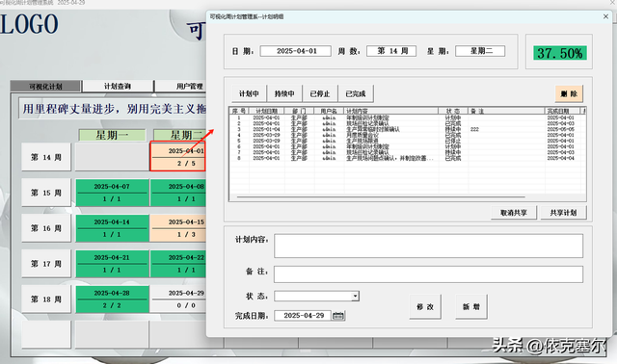Click the 37.50% green completion indicator

click(x=559, y=53)
